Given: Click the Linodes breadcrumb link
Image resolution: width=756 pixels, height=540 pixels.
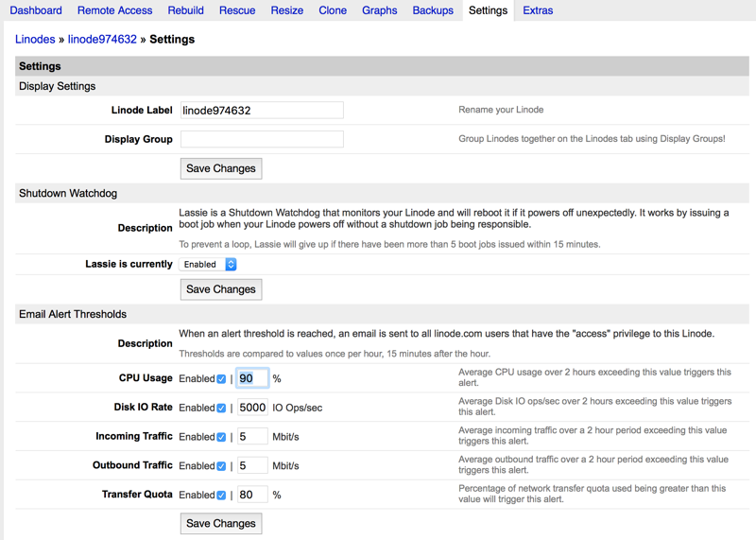Looking at the screenshot, I should coord(35,40).
